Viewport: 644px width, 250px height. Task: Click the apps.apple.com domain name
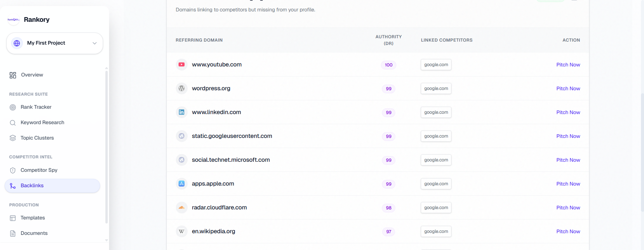tap(213, 184)
